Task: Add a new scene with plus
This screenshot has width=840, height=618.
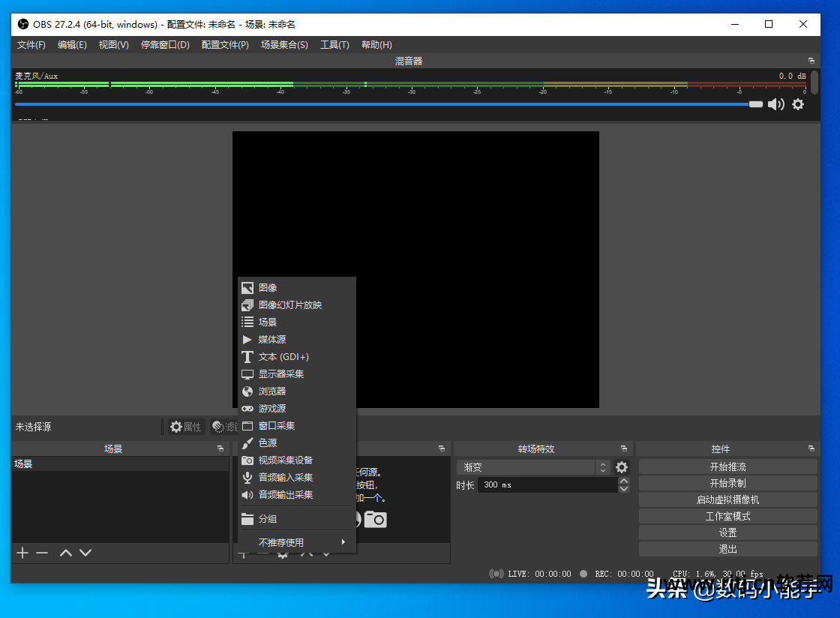Action: [x=22, y=553]
